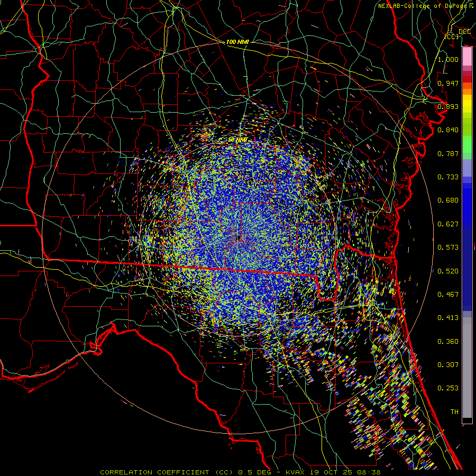Pick the gray segment of the color bar

[x=467, y=368]
